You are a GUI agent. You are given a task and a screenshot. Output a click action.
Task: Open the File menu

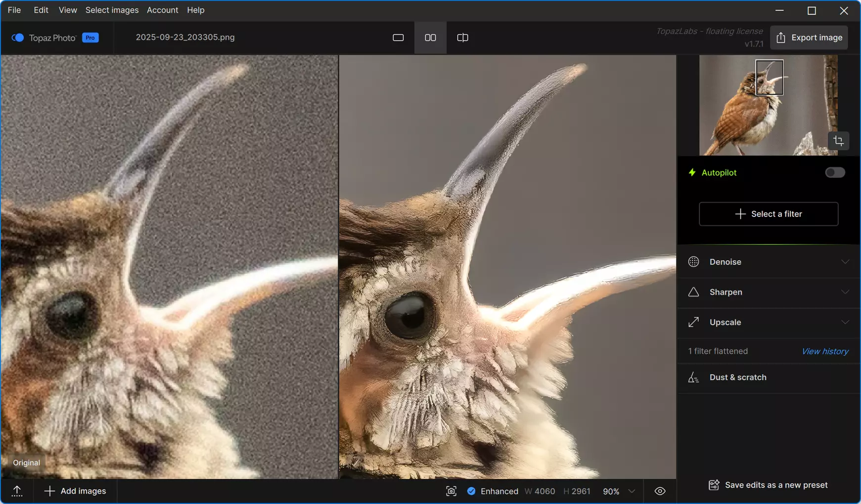[14, 10]
